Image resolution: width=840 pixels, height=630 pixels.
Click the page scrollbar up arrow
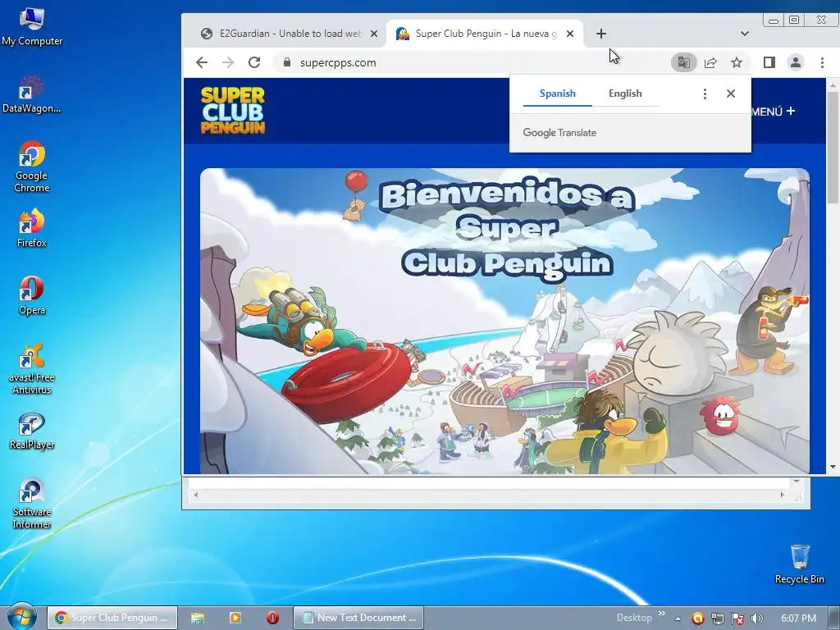[x=833, y=85]
